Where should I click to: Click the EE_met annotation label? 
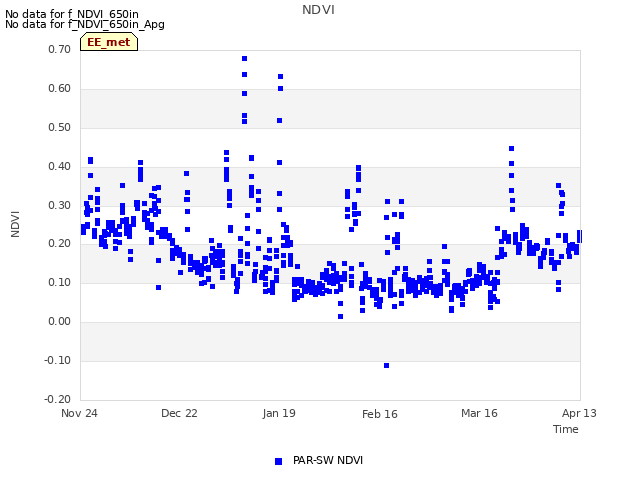pos(109,42)
